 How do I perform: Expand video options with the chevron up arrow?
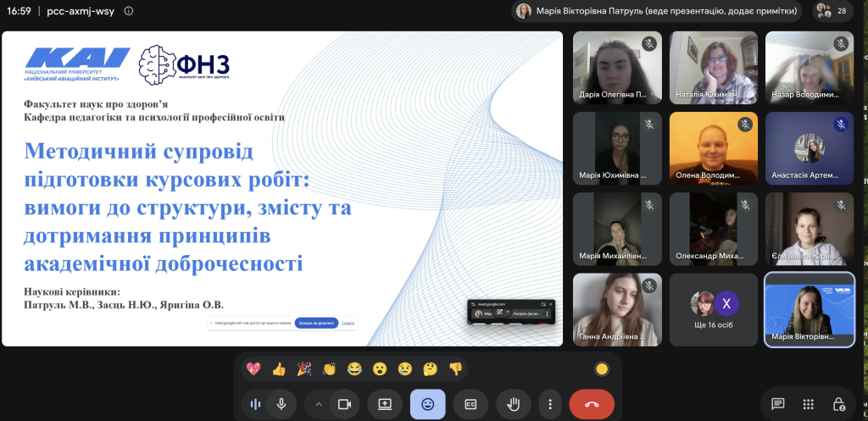coord(319,404)
